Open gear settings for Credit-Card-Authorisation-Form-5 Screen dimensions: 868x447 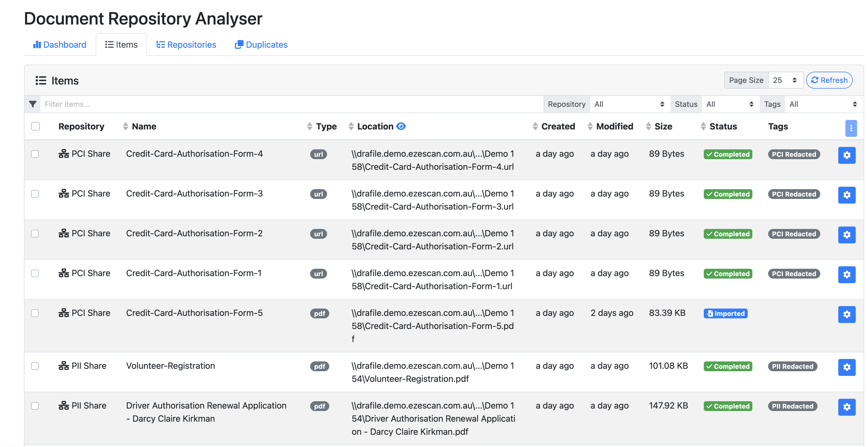[846, 314]
